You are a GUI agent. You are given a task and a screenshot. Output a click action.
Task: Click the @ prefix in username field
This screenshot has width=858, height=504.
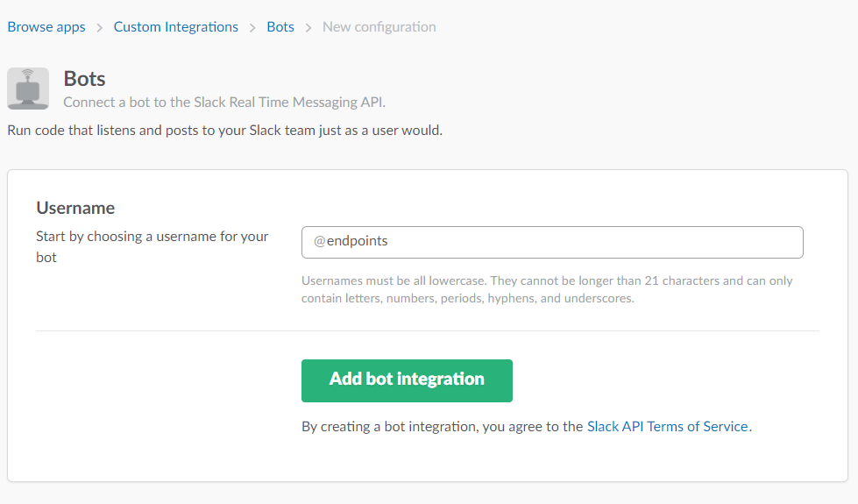click(x=320, y=241)
